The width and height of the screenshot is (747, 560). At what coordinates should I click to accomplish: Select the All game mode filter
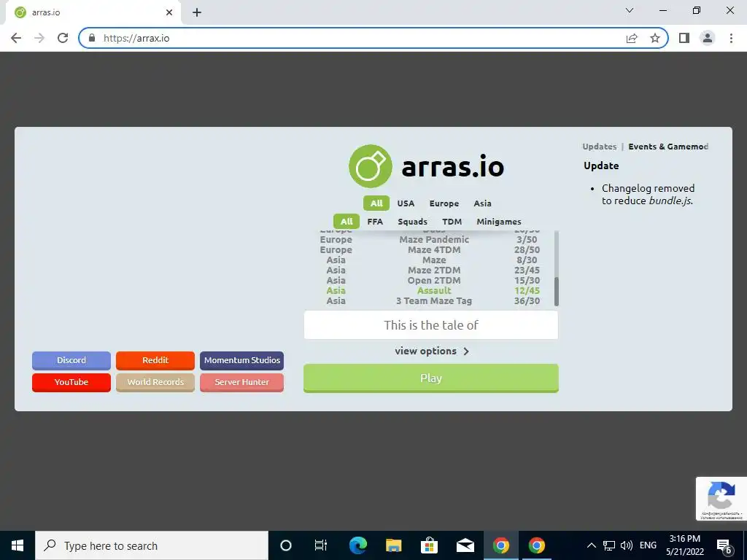coord(347,222)
